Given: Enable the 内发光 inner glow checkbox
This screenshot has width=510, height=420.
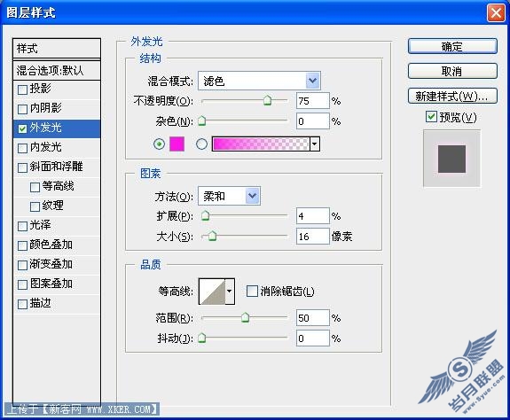Looking at the screenshot, I should point(22,148).
